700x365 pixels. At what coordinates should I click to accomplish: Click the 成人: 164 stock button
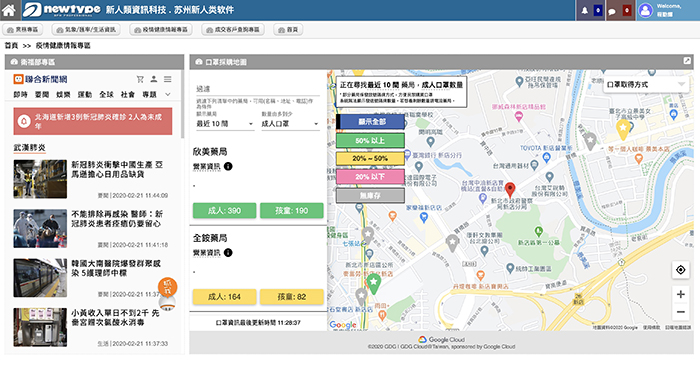225,297
